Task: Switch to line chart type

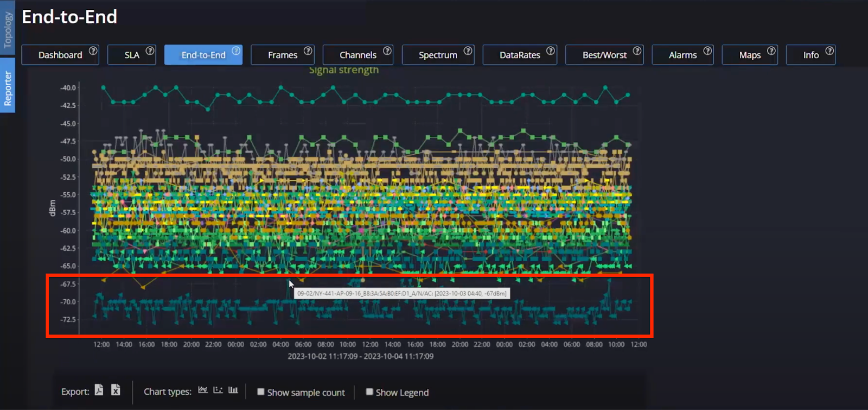Action: click(203, 390)
